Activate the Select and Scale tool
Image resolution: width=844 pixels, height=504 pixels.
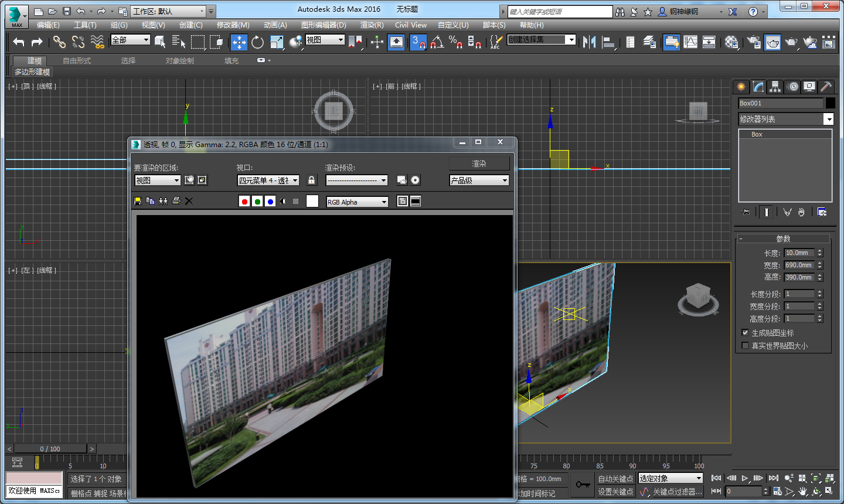pos(277,42)
